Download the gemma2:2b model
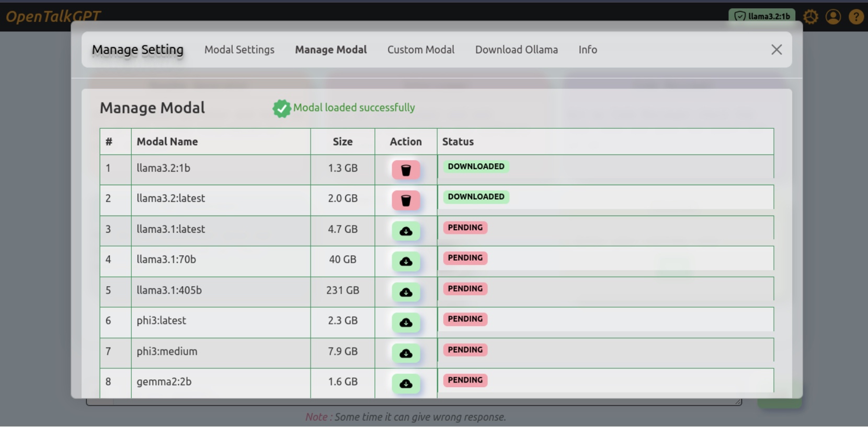868x427 pixels. 406,384
